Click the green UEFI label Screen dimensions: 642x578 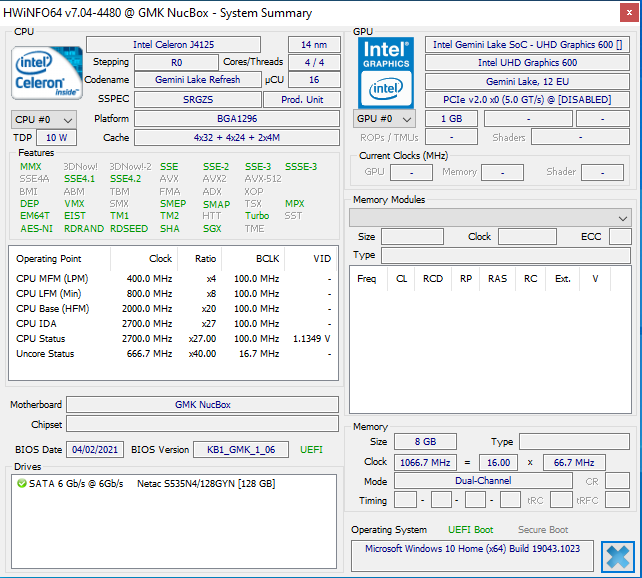pyautogui.click(x=311, y=449)
